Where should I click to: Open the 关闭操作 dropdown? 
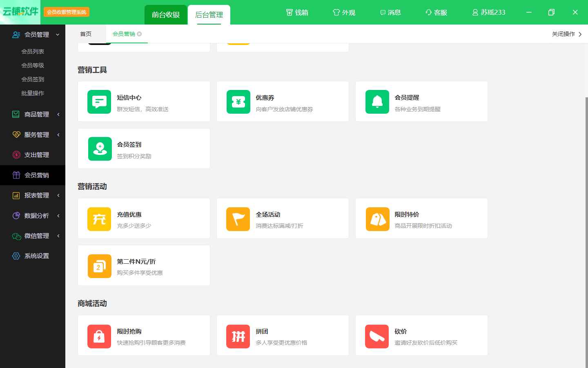[x=567, y=34]
